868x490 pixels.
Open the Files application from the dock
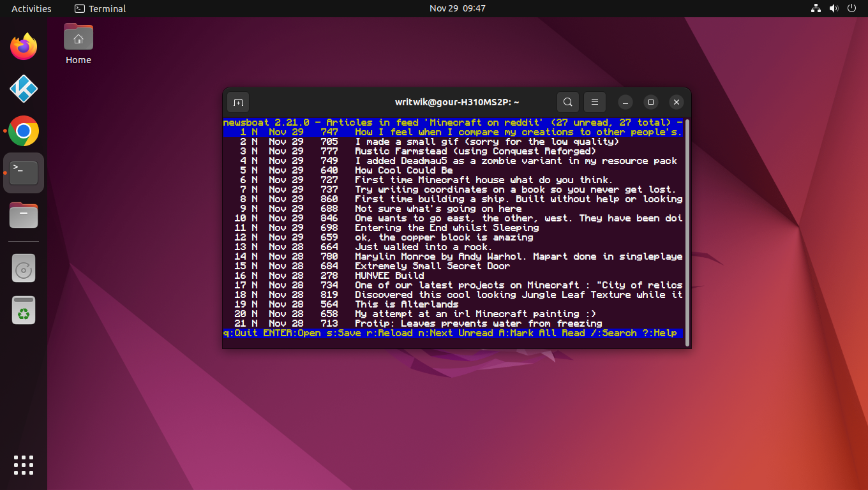[x=23, y=215]
